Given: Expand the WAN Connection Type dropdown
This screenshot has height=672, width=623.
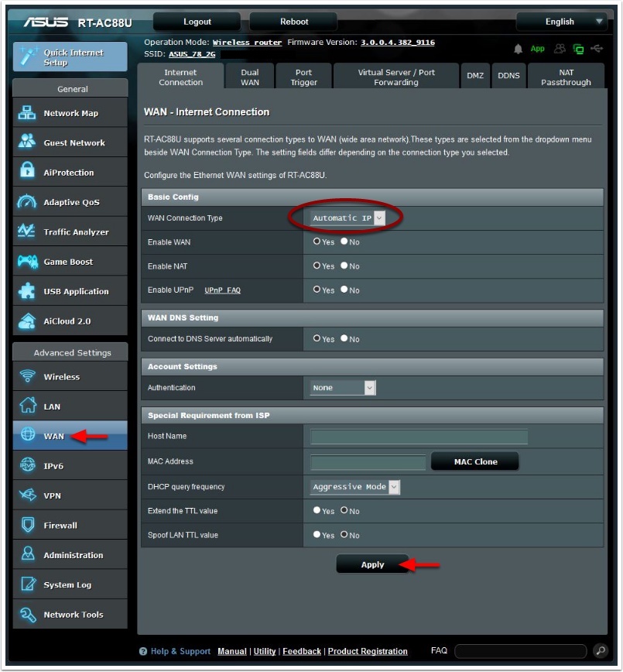Looking at the screenshot, I should click(x=347, y=218).
